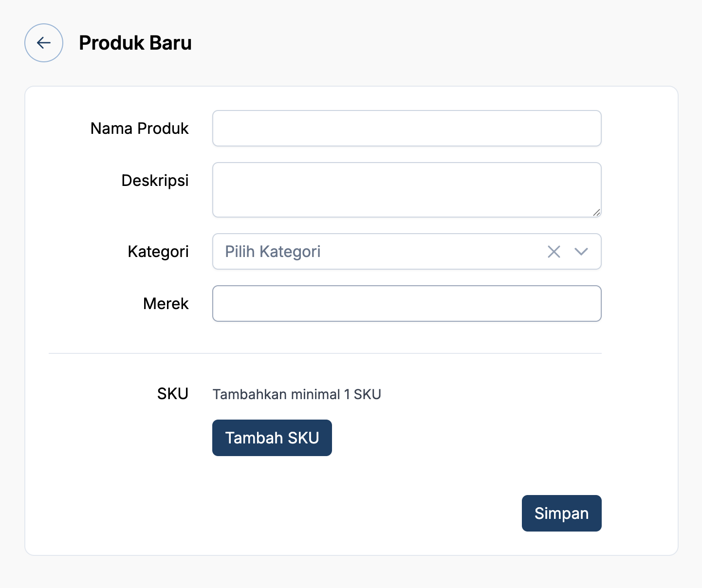
Task: Click the Merek field label
Action: tap(166, 304)
